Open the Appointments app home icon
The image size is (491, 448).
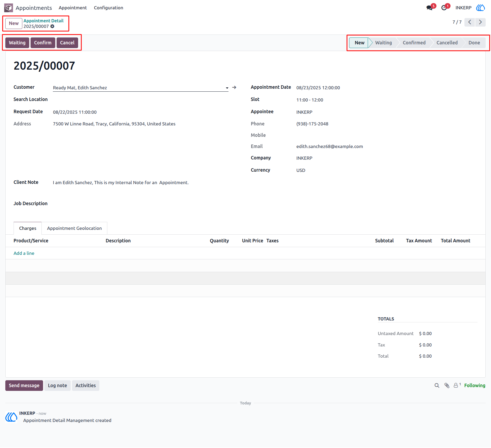pos(9,8)
